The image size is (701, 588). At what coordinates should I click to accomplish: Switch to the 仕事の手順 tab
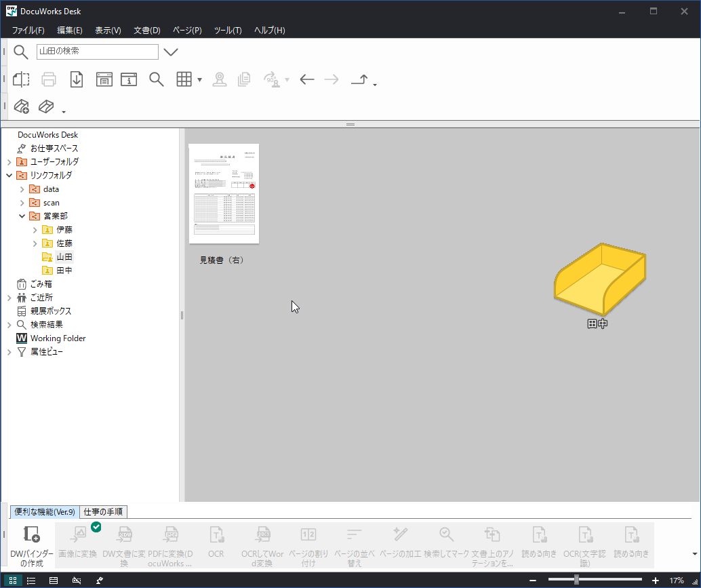(104, 512)
